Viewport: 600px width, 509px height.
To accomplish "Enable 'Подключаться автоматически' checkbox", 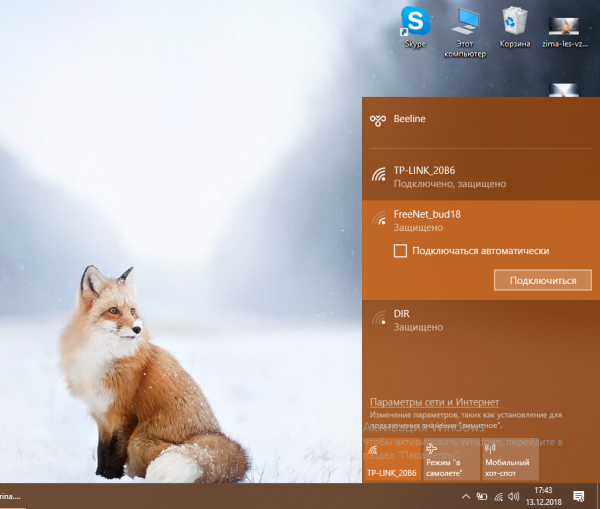I will click(x=400, y=251).
